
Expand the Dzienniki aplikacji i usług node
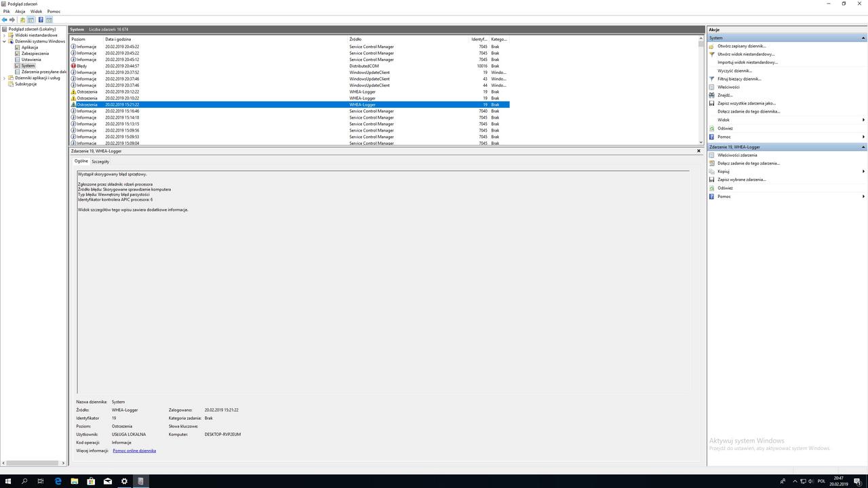(x=4, y=77)
